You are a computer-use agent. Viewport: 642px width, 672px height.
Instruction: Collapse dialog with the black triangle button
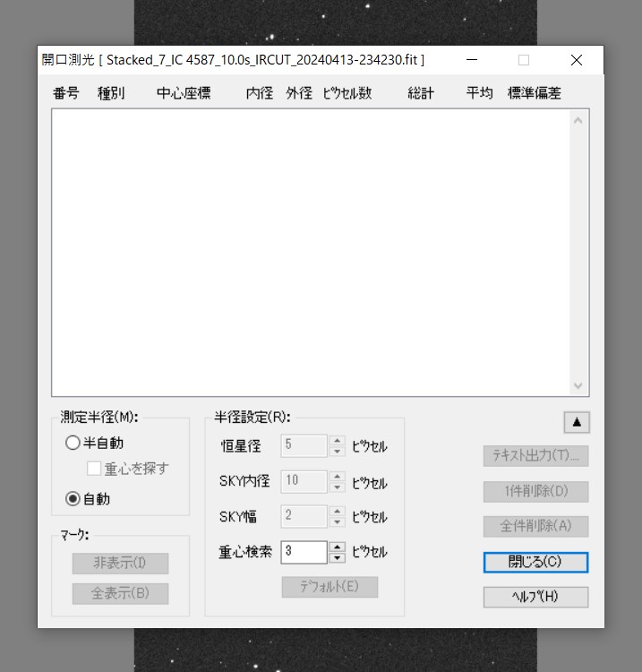click(x=577, y=422)
